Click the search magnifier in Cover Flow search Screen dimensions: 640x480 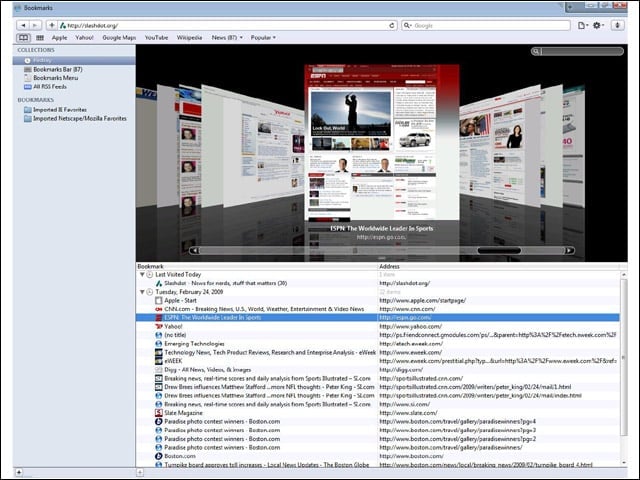click(x=536, y=51)
